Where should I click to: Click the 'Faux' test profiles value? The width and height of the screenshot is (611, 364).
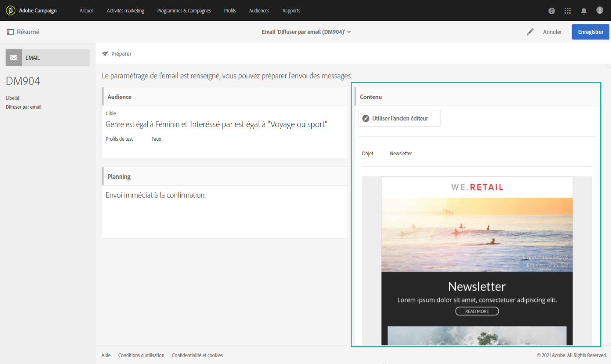[156, 139]
